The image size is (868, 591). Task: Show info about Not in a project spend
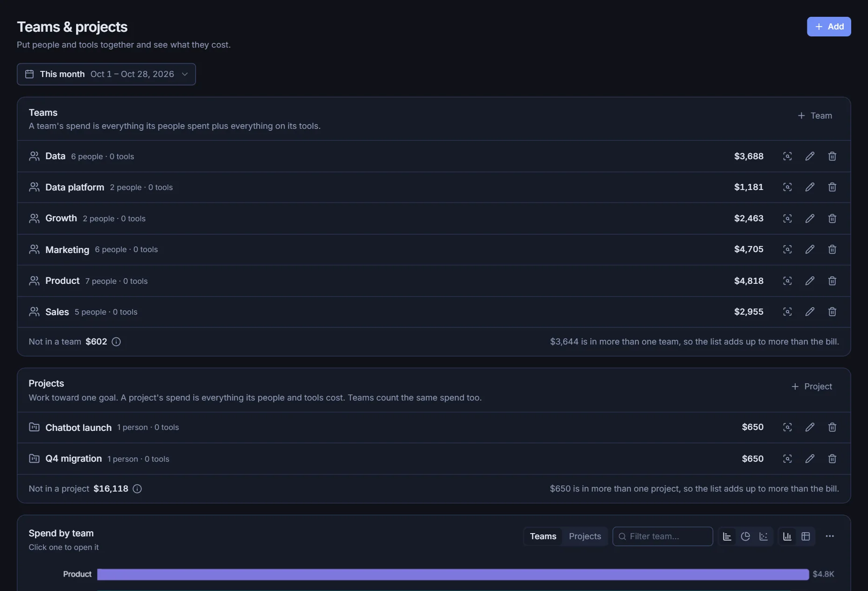click(137, 489)
